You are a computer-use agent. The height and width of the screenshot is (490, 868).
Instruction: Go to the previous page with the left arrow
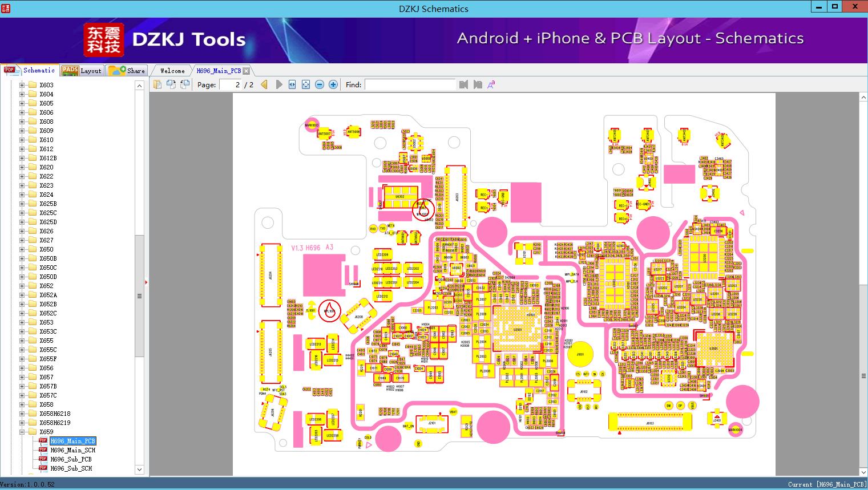264,84
